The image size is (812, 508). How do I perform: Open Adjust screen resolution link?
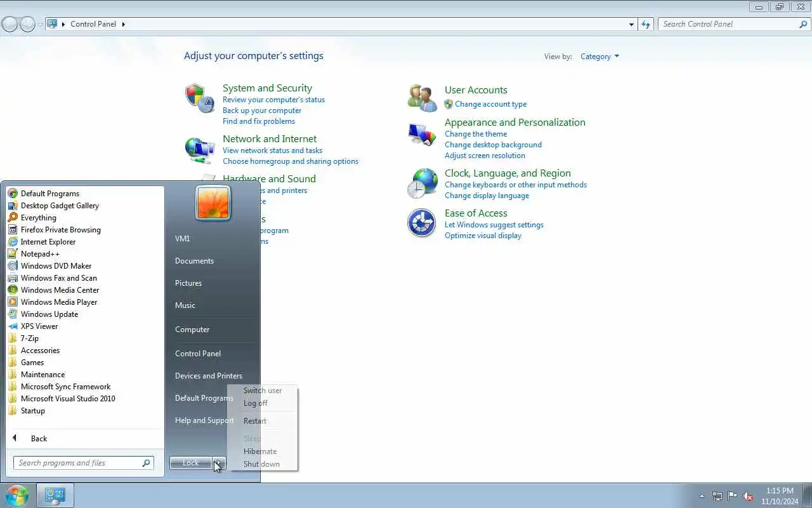coord(485,156)
